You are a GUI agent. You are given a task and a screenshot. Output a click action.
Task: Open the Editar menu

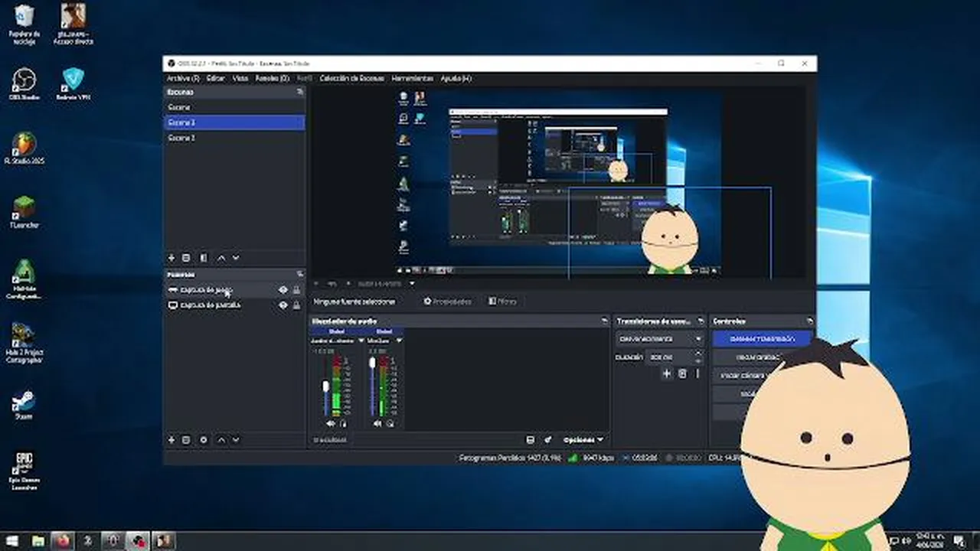tap(216, 78)
